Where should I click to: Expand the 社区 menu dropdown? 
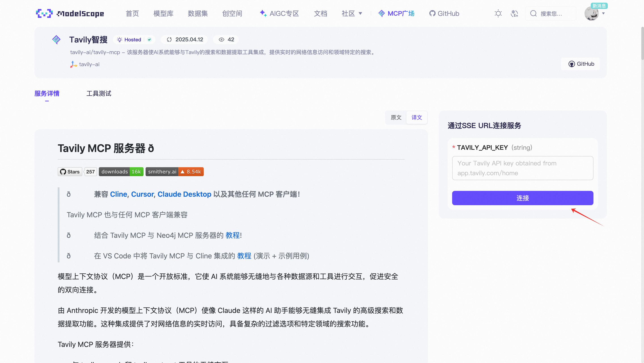coord(352,13)
